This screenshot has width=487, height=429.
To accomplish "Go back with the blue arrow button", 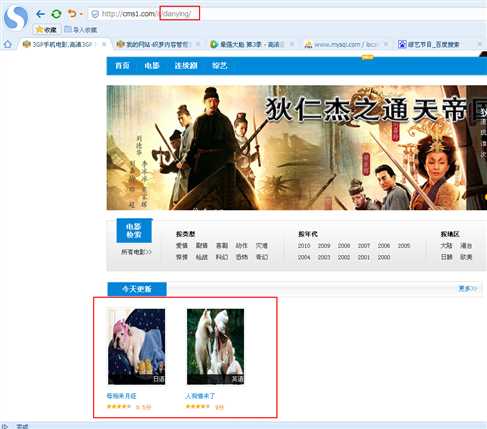I will coord(40,14).
